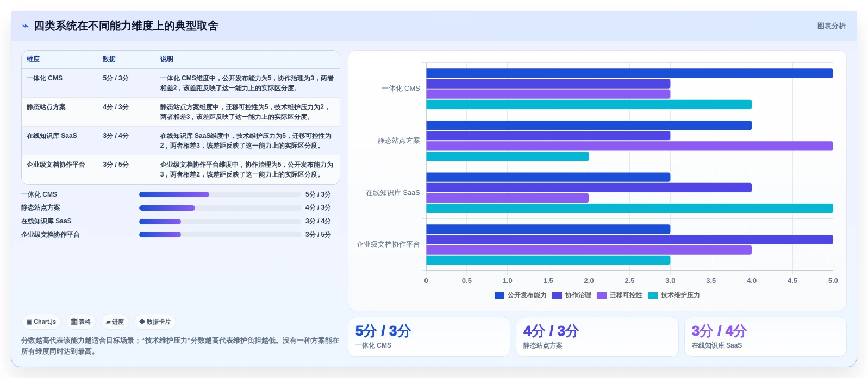Click the 5.0 x-axis tick label
This screenshot has width=868, height=378.
(833, 281)
